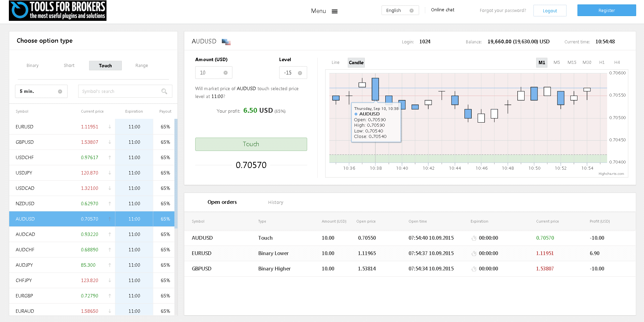Screen dimensions: 644x322
Task: Click the search magnifier icon
Action: click(164, 91)
